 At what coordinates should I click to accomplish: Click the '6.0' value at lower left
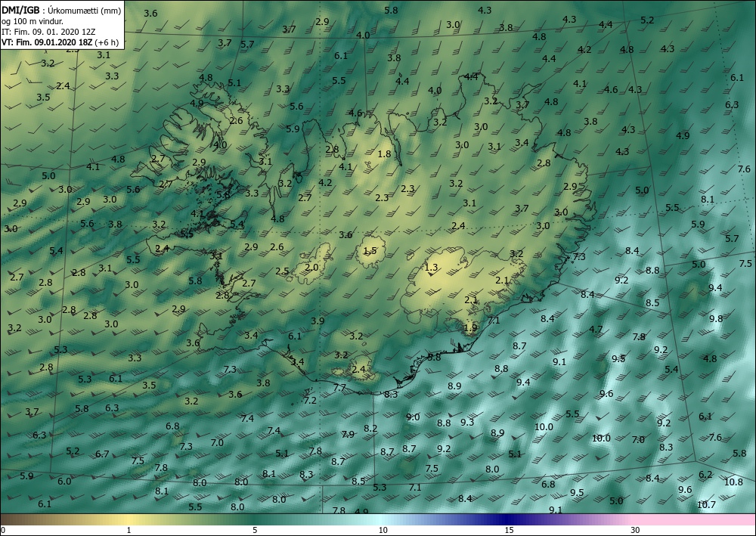coord(64,481)
